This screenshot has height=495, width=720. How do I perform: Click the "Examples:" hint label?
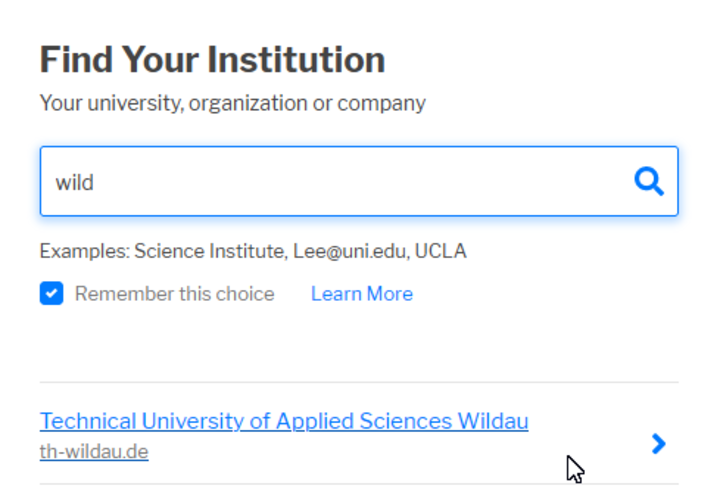coord(85,252)
